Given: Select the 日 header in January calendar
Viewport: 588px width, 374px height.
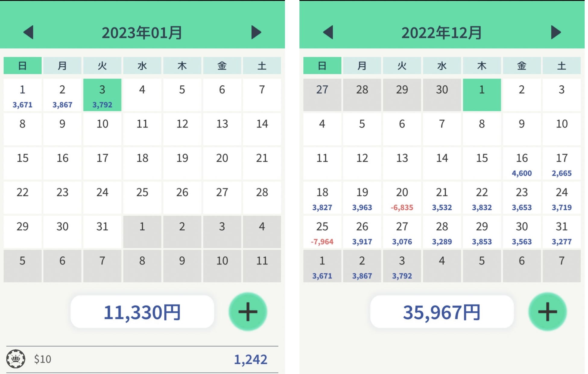Looking at the screenshot, I should point(23,65).
